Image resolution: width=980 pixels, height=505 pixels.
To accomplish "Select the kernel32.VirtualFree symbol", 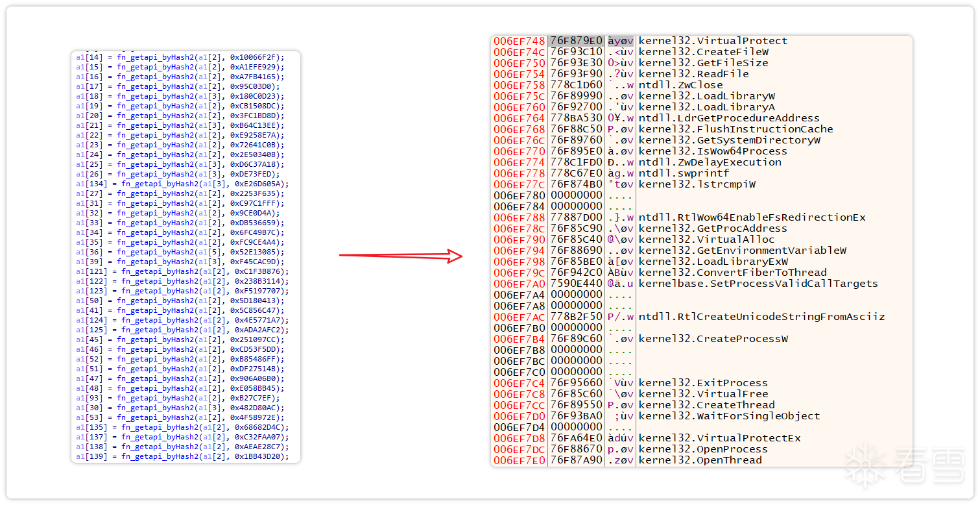I will click(x=704, y=394).
